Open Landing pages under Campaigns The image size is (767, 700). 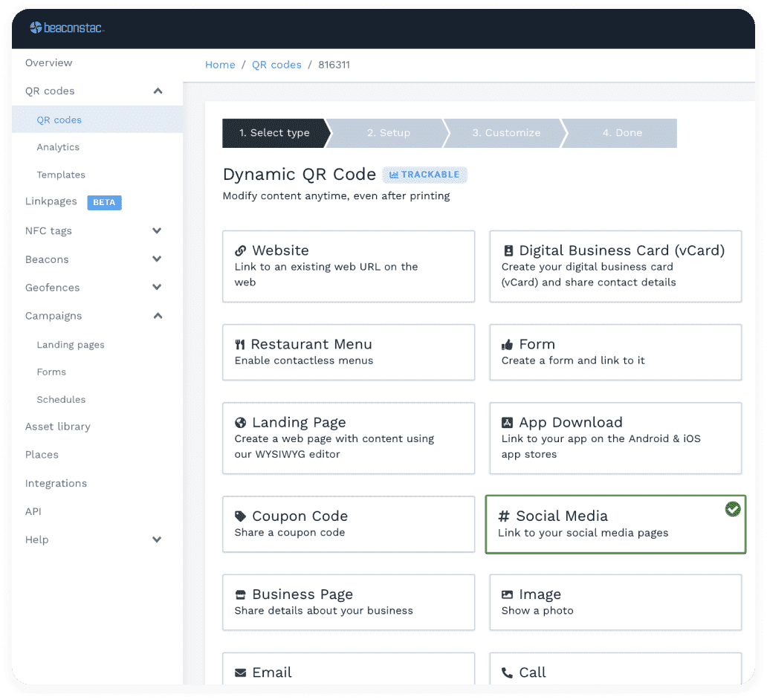(71, 345)
